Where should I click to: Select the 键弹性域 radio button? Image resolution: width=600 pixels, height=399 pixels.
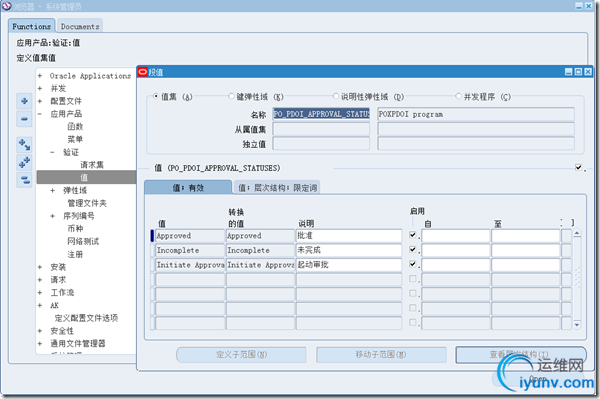231,96
